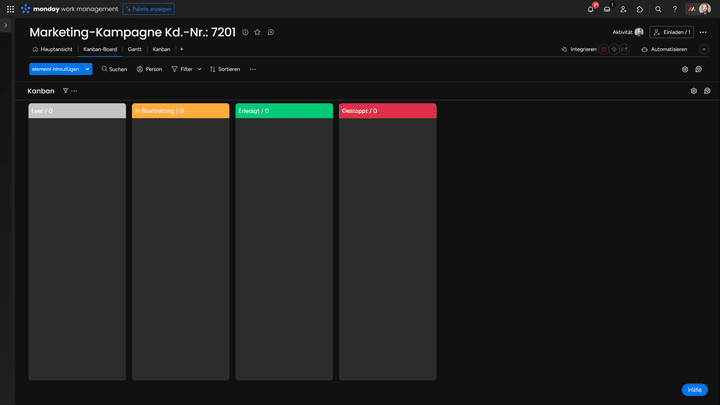Screen dimensions: 720x405
Task: Open the Gmail integration hexagon icon
Action: pos(624,49)
